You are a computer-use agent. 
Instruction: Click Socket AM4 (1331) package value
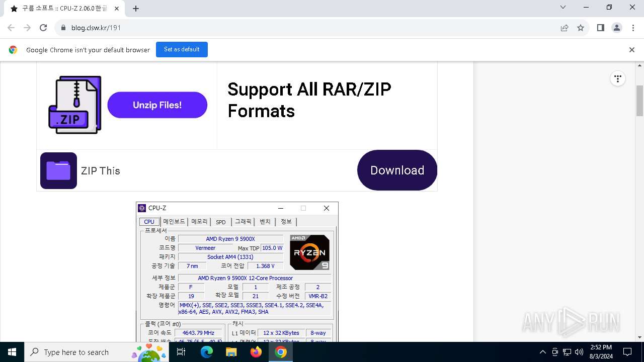point(230,257)
